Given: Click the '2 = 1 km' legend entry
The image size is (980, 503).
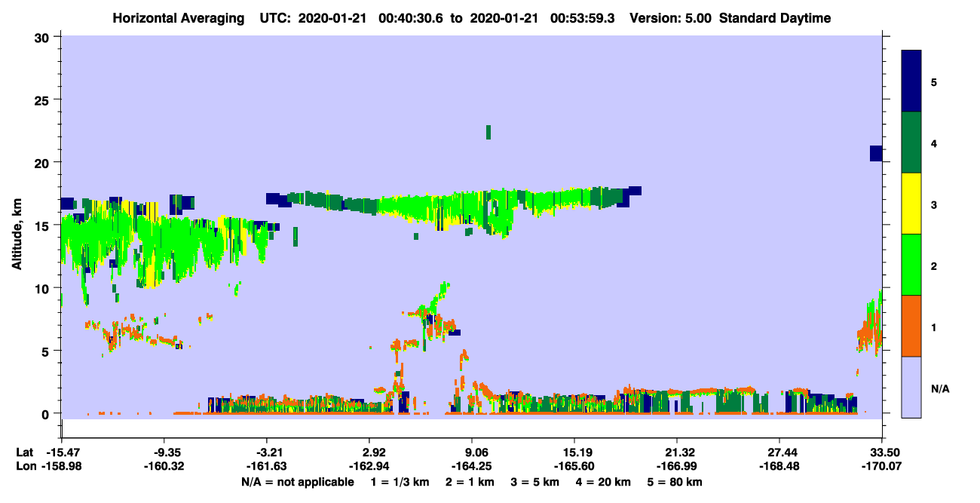Looking at the screenshot, I should click(x=470, y=482).
